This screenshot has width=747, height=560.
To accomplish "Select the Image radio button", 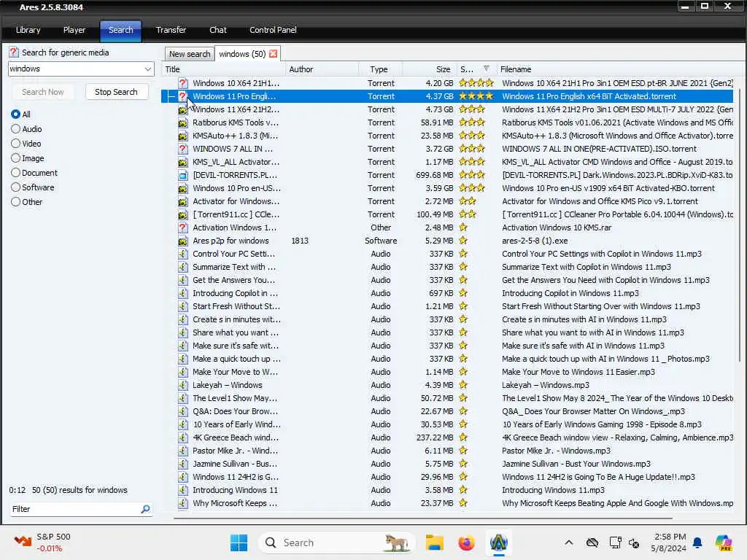I will tap(16, 158).
